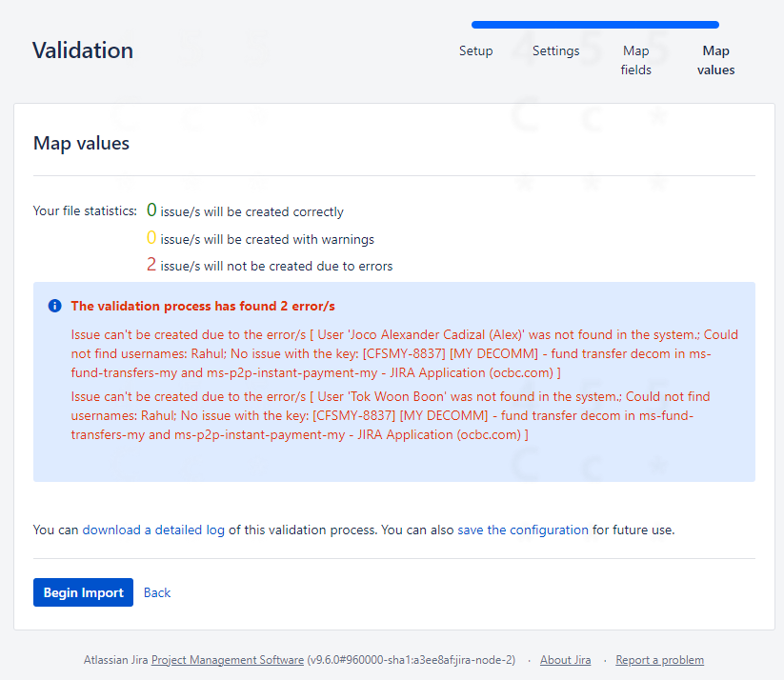Select the "Setup" step
Viewport: 784px width, 680px height.
[475, 50]
